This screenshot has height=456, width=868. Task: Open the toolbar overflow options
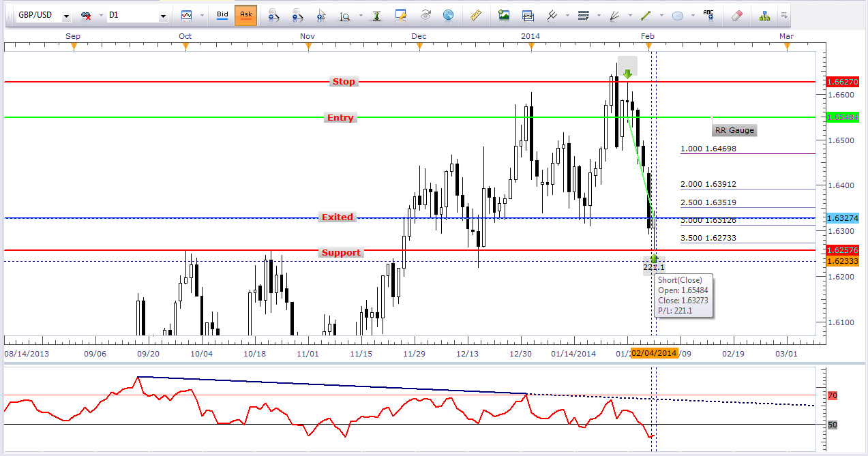(x=784, y=15)
